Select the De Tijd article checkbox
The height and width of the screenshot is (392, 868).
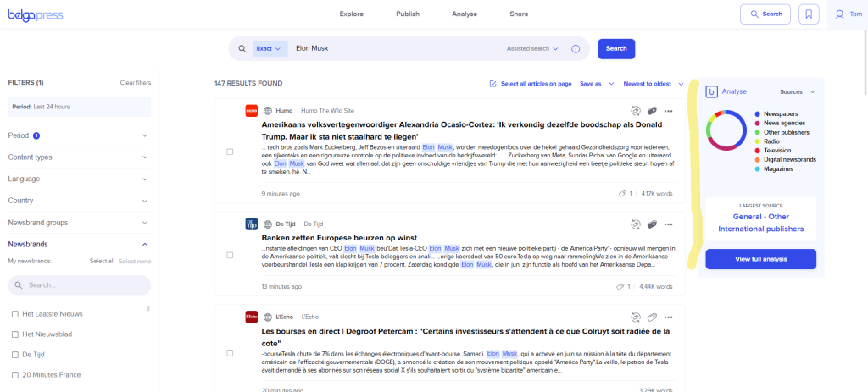click(x=230, y=256)
